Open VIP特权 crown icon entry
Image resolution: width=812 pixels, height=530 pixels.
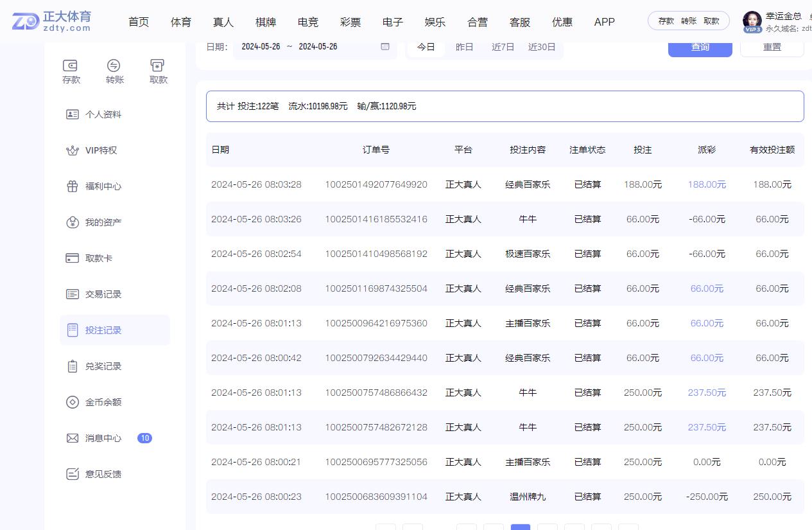coord(73,150)
